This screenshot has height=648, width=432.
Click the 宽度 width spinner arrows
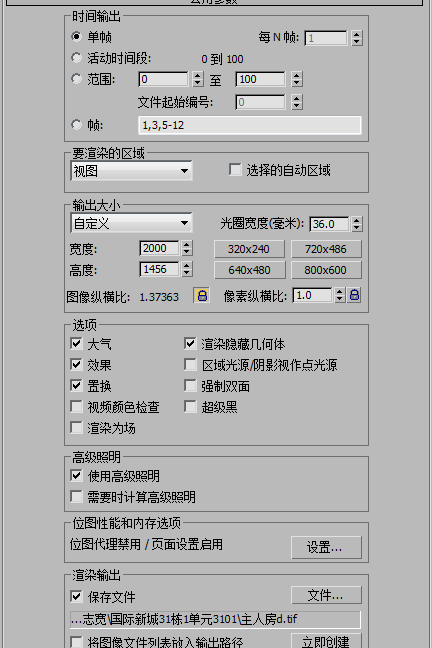(187, 248)
